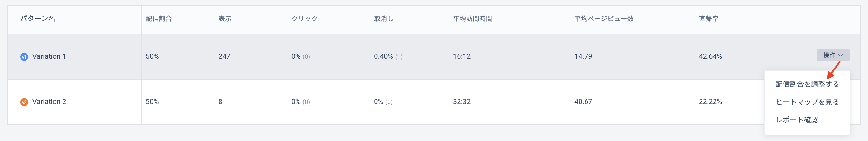Click the 平均訪問時間 column header
The width and height of the screenshot is (868, 141).
(472, 19)
